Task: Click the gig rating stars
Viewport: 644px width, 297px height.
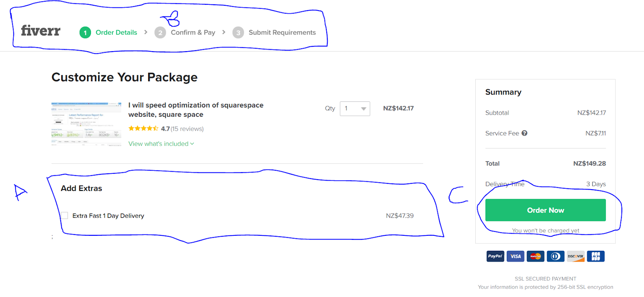Action: point(143,128)
